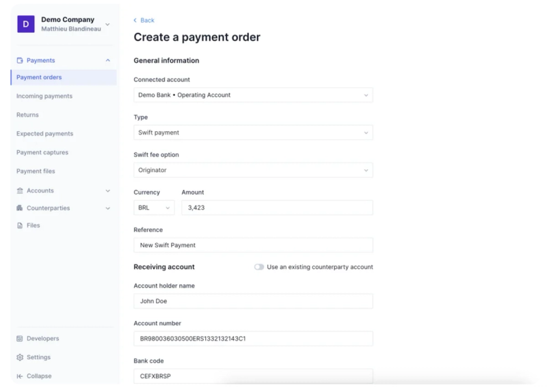Click the Collapse sidebar arrow icon
The height and width of the screenshot is (392, 547).
tap(20, 376)
